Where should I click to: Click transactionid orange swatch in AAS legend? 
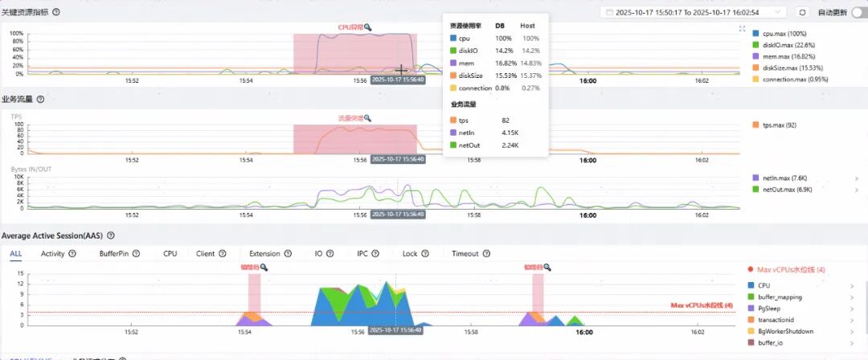coord(751,320)
